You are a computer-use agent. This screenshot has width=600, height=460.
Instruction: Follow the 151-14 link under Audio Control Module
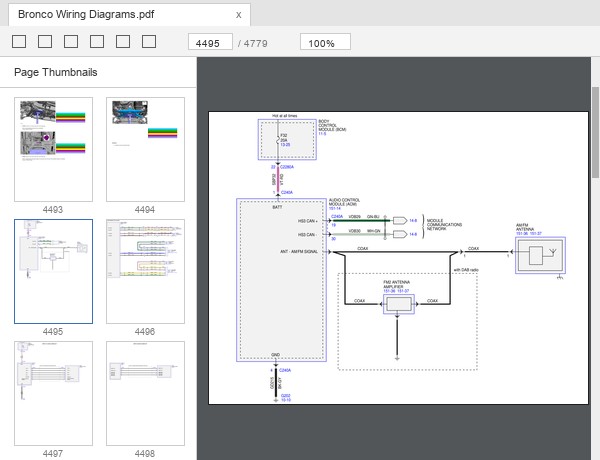(x=335, y=209)
